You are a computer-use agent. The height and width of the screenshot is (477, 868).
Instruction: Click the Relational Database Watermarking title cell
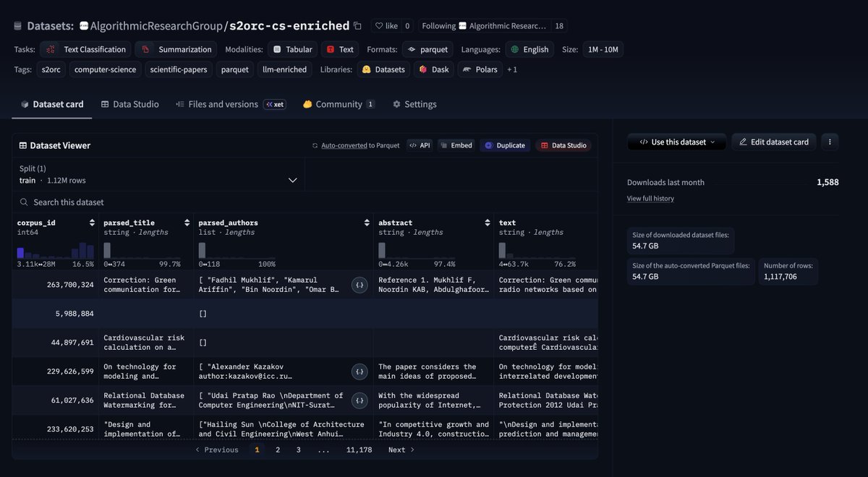click(x=146, y=400)
